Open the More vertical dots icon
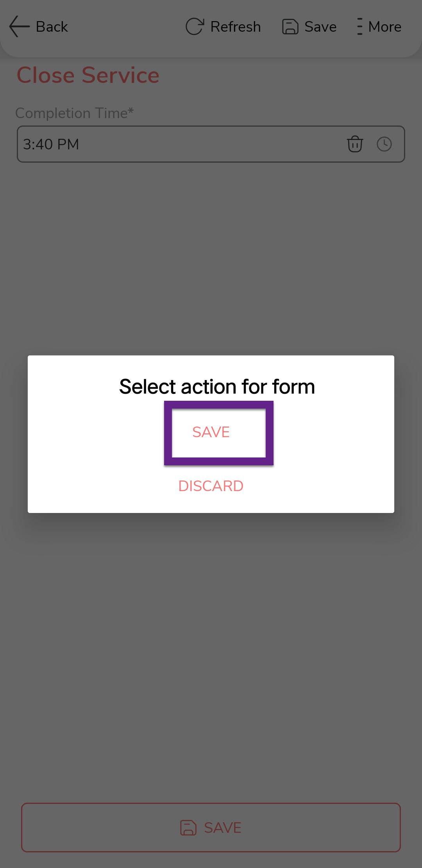Viewport: 422px width, 868px height. [359, 27]
